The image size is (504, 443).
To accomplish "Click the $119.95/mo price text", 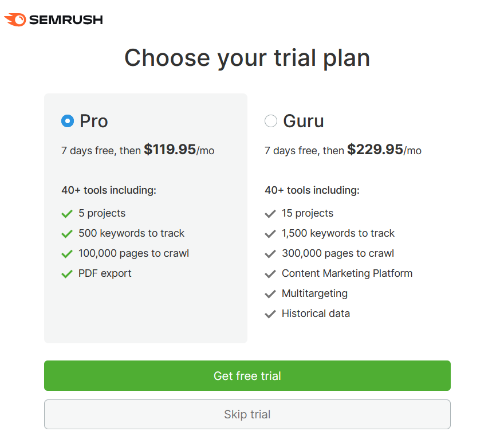I will click(179, 150).
